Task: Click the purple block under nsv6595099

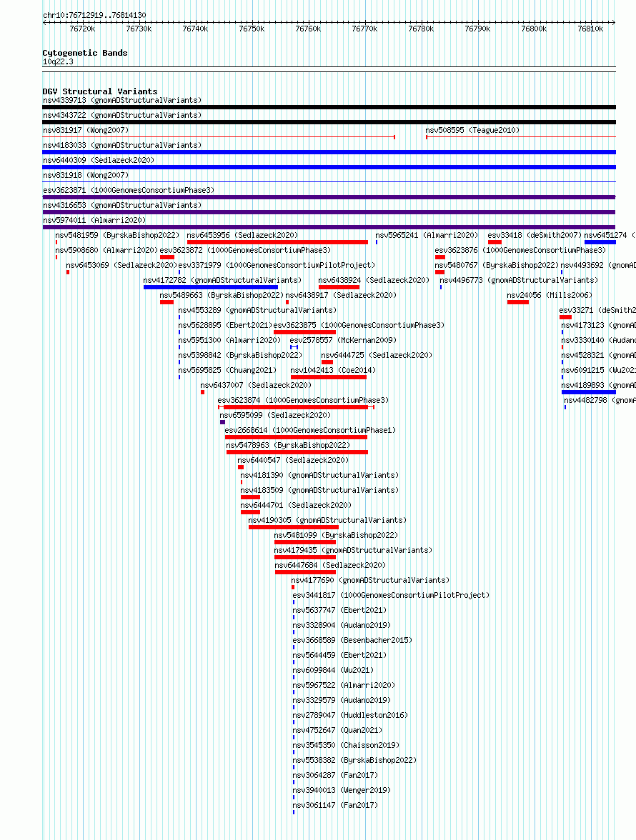Action: (x=222, y=422)
